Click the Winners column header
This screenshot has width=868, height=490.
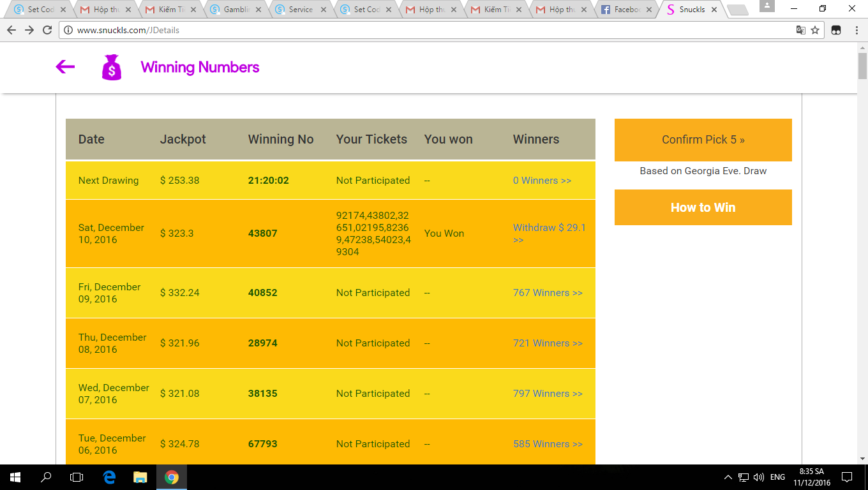[536, 139]
